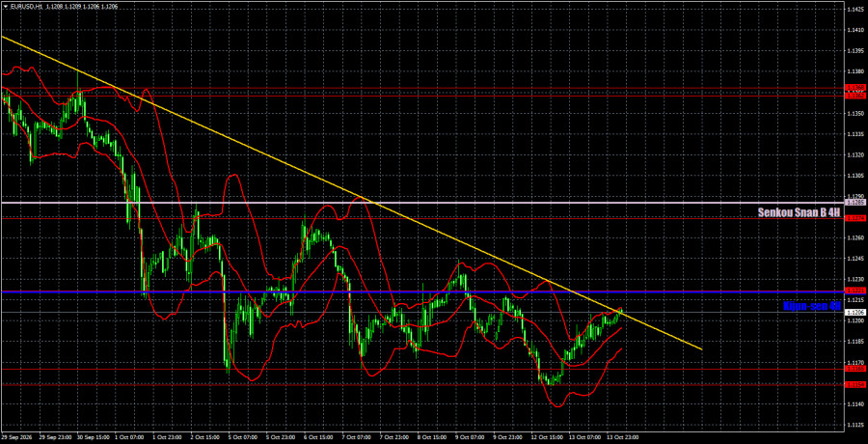
Task: Click the 1.1125 price scale value
Action: [854, 424]
